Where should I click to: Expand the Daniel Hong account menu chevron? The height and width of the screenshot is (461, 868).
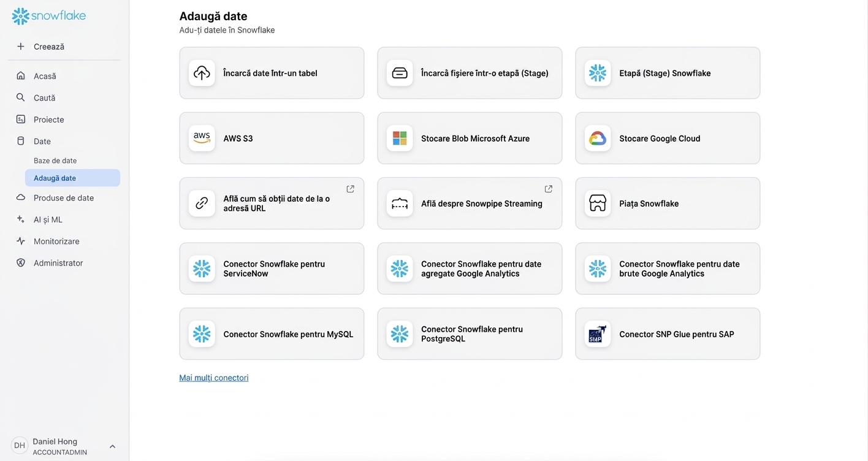[112, 446]
